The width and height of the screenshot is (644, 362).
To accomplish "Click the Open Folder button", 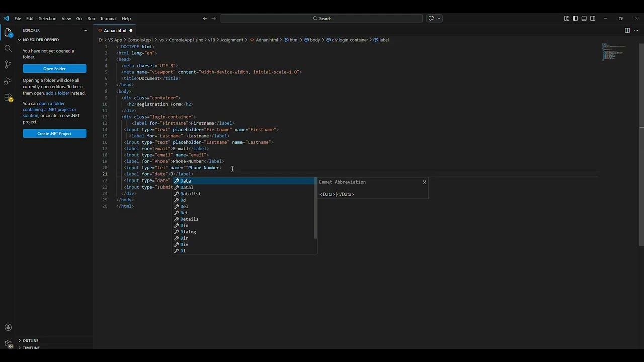I will coord(54,69).
